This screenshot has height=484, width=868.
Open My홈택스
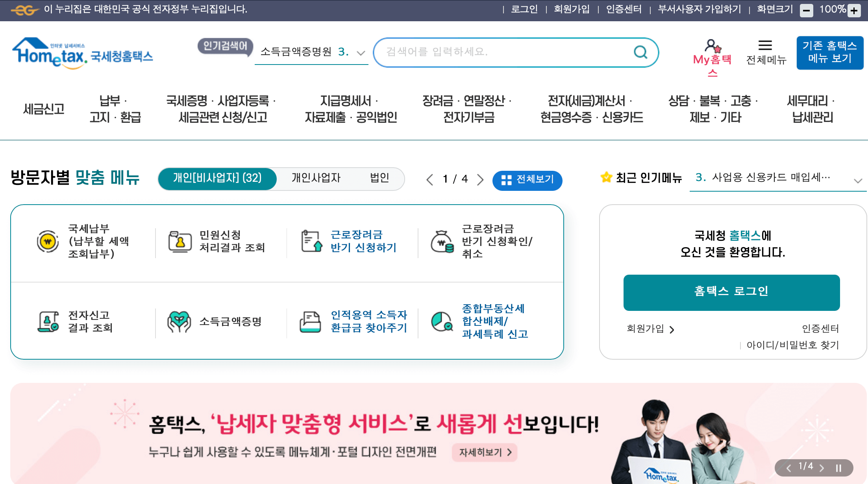713,52
